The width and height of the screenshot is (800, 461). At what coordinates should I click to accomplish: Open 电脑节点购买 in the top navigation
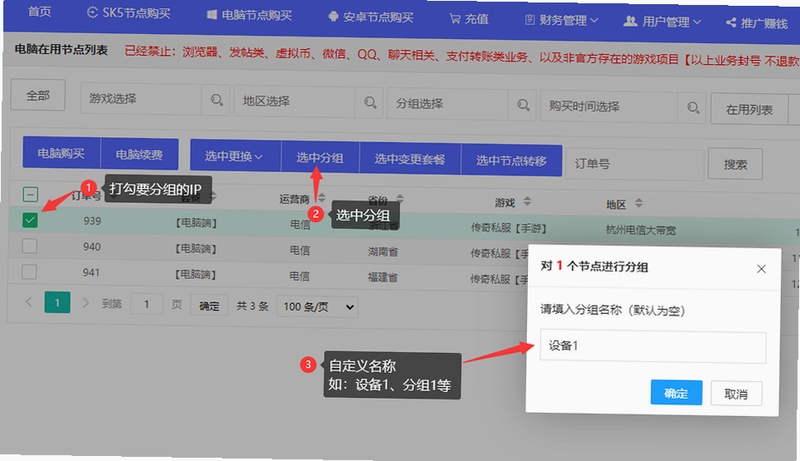coord(249,15)
